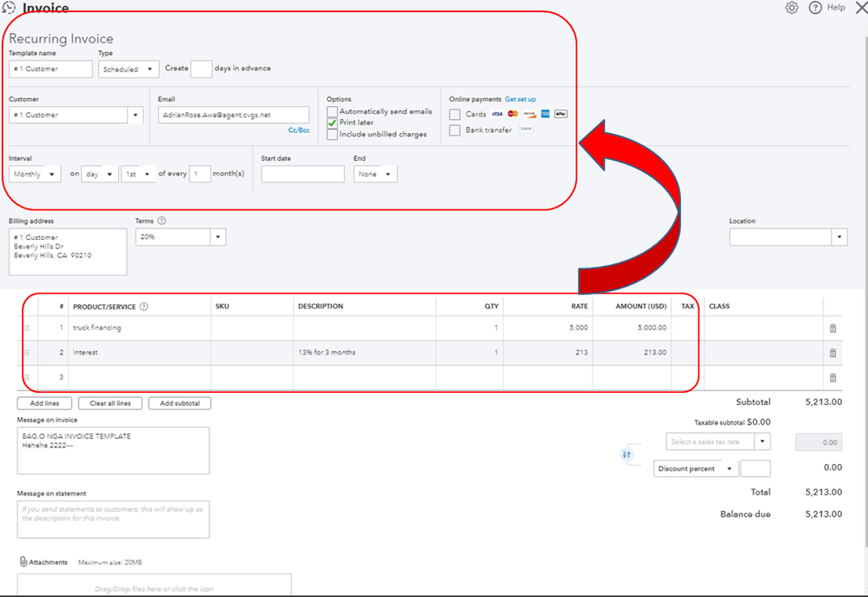Viewport: 868px width, 597px height.
Task: Click the Product/Service help question mark icon
Action: pos(144,306)
